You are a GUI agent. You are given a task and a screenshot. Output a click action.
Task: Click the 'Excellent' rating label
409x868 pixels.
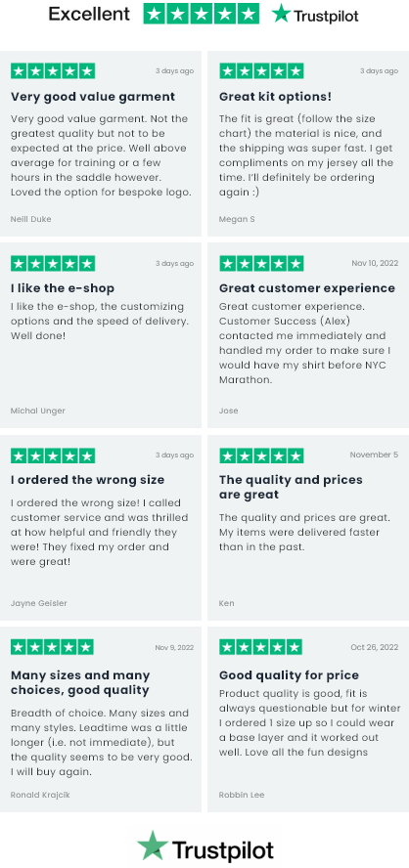pos(89,14)
